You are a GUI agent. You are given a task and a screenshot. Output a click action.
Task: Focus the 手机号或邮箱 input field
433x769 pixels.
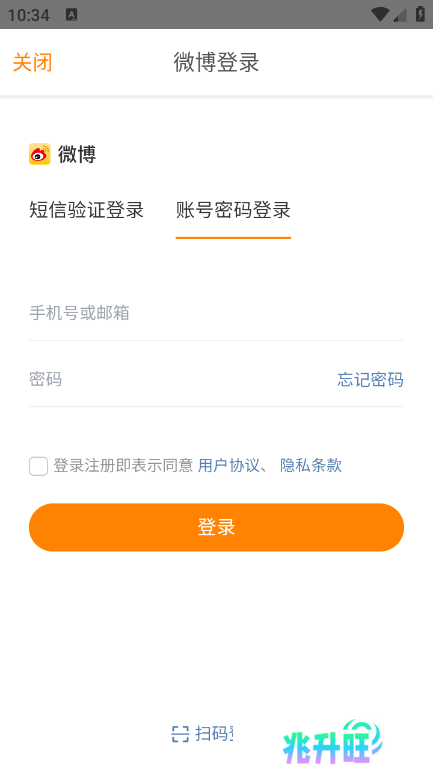point(216,313)
